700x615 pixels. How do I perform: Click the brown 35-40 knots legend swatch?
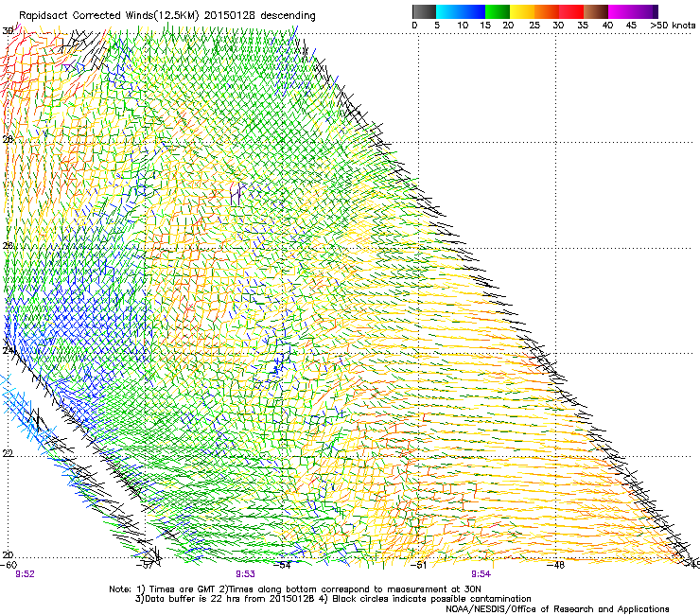pyautogui.click(x=596, y=11)
